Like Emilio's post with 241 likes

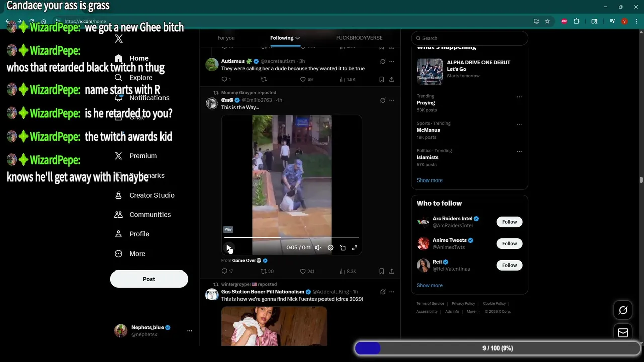(x=307, y=271)
